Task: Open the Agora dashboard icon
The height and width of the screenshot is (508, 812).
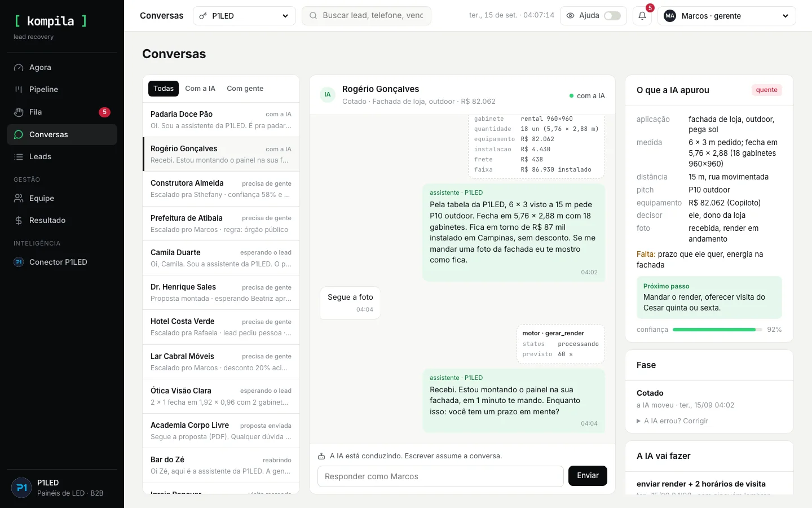Action: 19,67
